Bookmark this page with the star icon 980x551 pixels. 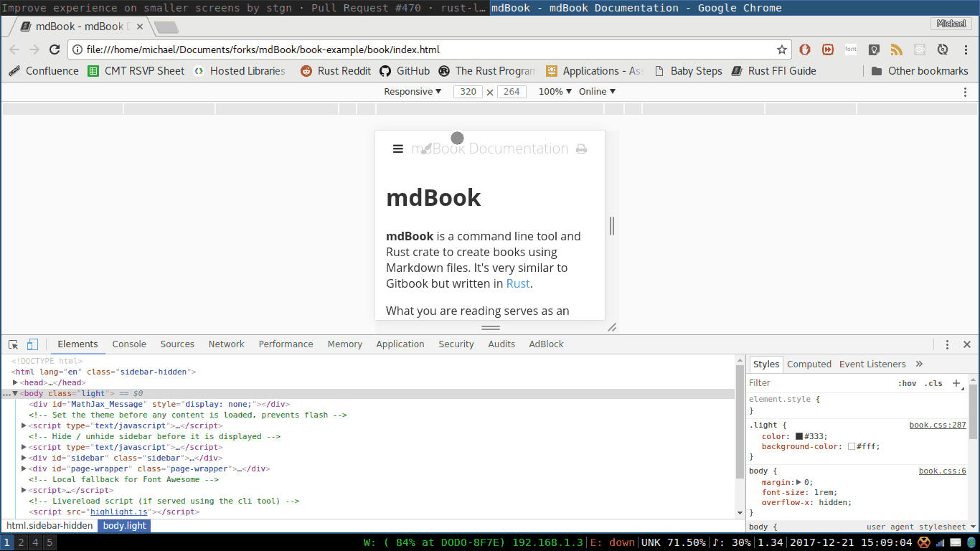[x=782, y=50]
